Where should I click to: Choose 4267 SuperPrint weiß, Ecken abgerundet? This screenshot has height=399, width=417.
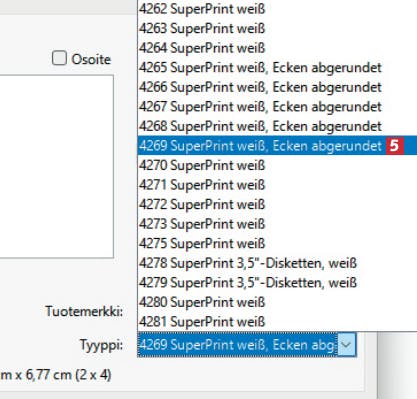277,107
